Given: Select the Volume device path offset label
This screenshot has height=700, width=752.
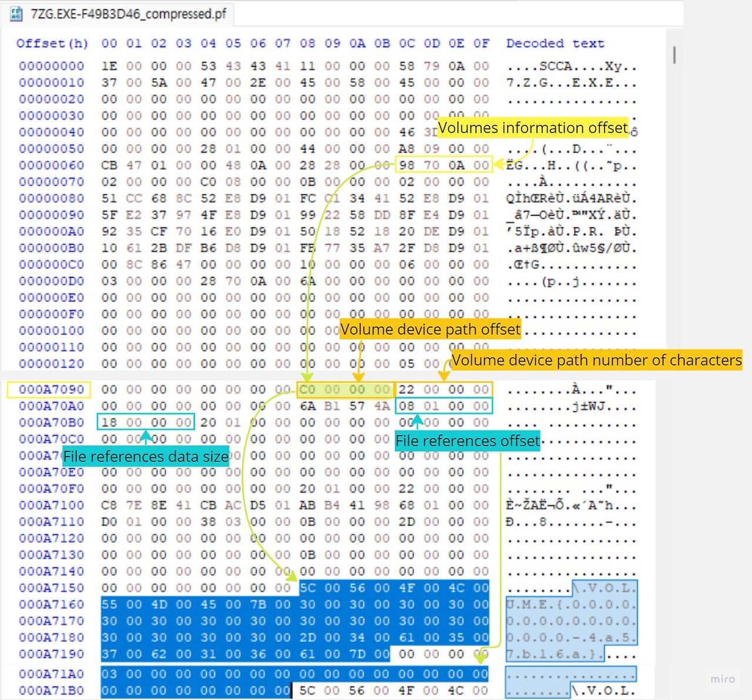Looking at the screenshot, I should tap(429, 329).
